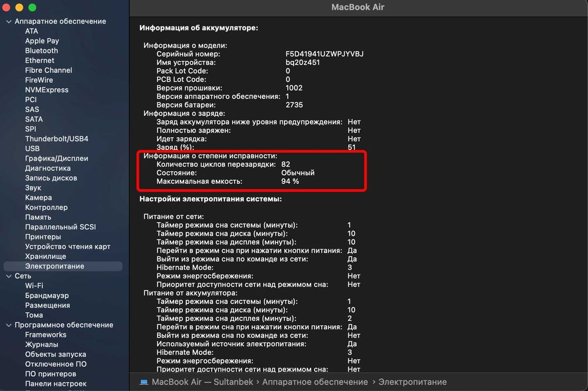This screenshot has width=588, height=391.
Task: Collapse the Сеть section chevron
Action: 9,276
